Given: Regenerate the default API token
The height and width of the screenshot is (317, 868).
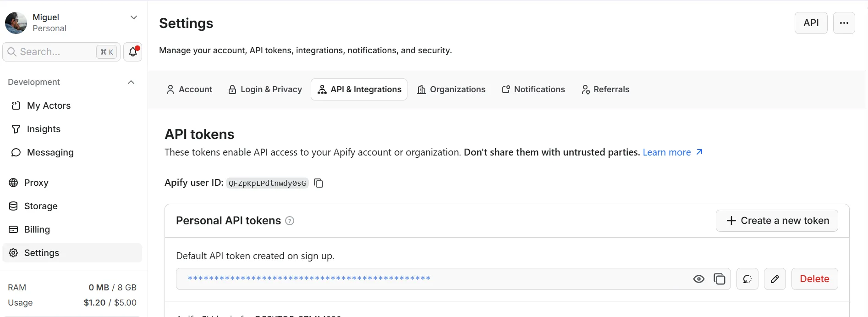Looking at the screenshot, I should point(747,279).
